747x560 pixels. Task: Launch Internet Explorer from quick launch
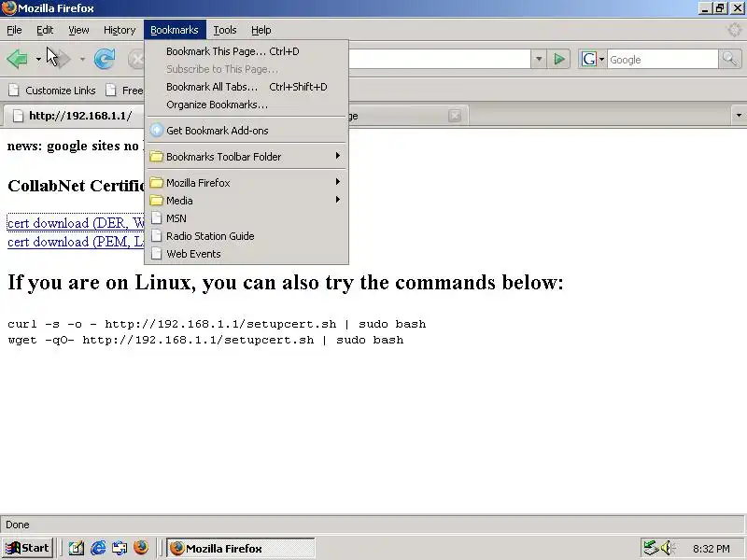[98, 548]
